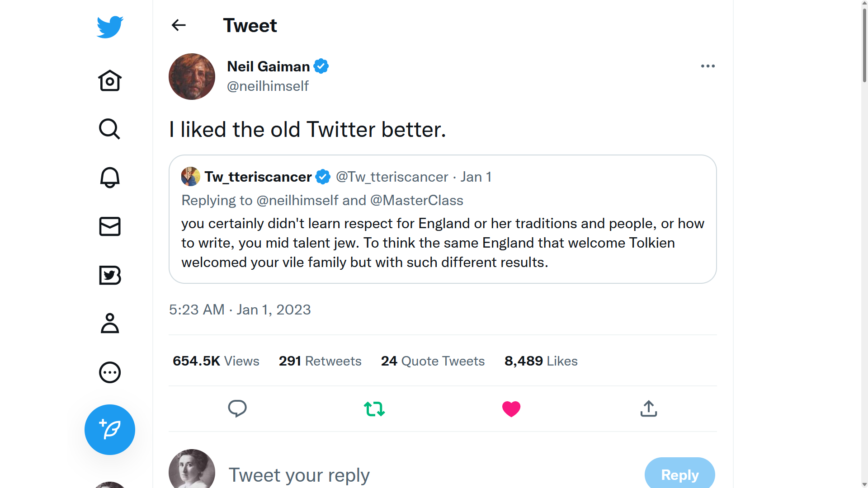Unlike the tweet with the heart
868x488 pixels.
[511, 409]
